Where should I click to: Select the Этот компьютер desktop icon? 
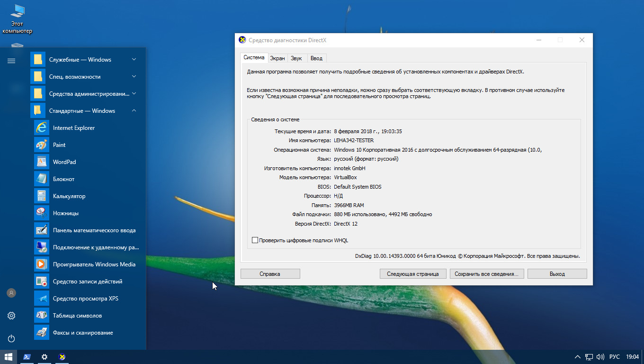(17, 19)
